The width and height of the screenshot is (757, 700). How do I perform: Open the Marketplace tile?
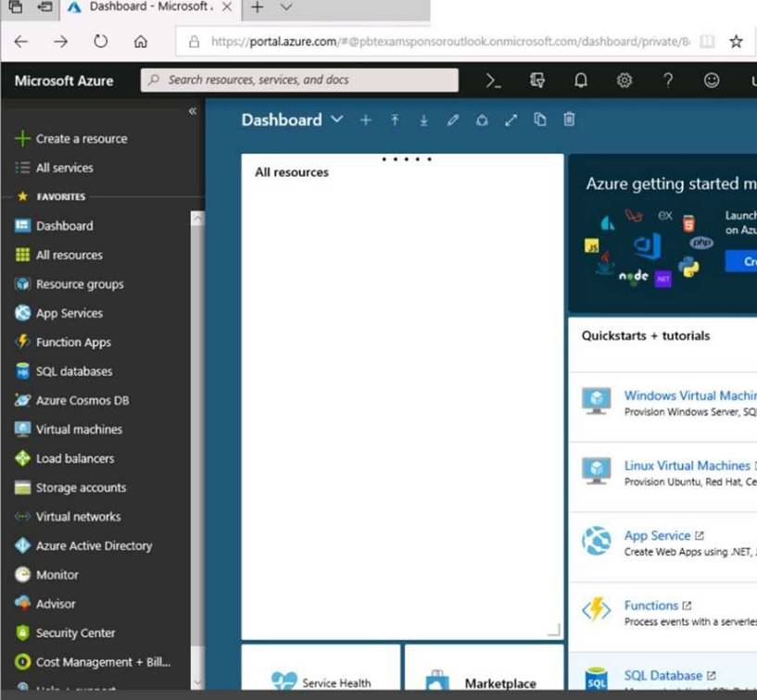[485, 669]
